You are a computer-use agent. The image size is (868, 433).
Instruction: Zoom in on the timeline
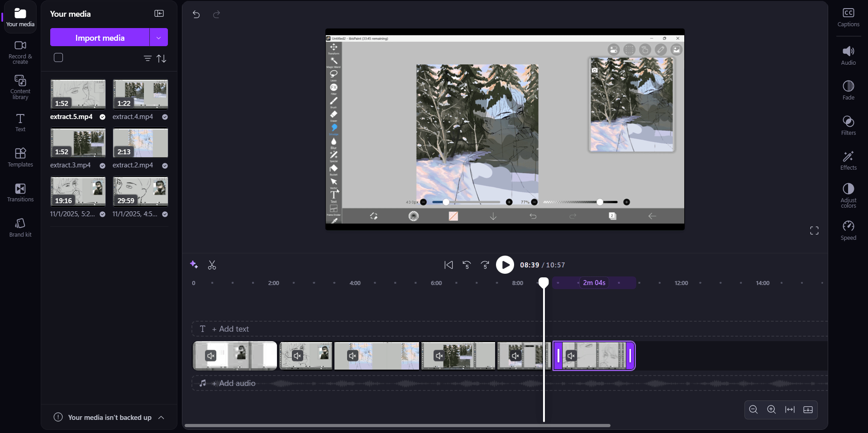coord(772,409)
